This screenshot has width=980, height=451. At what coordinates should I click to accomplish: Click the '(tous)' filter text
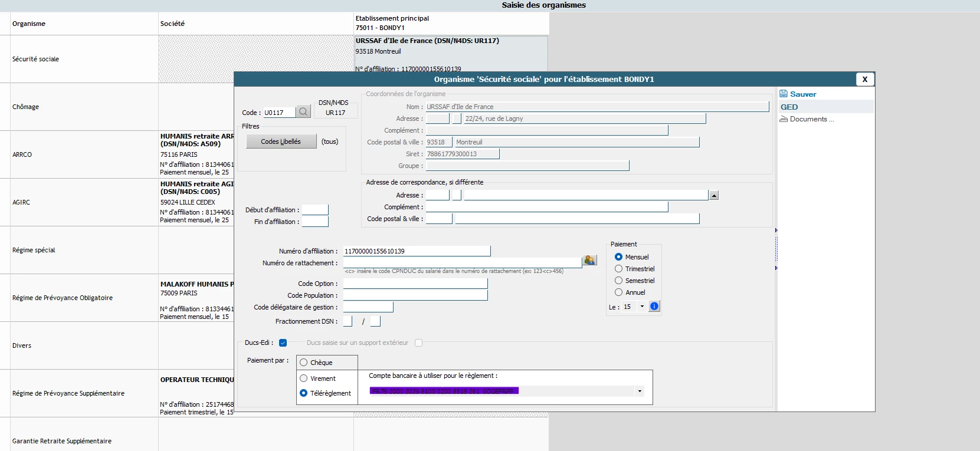330,141
